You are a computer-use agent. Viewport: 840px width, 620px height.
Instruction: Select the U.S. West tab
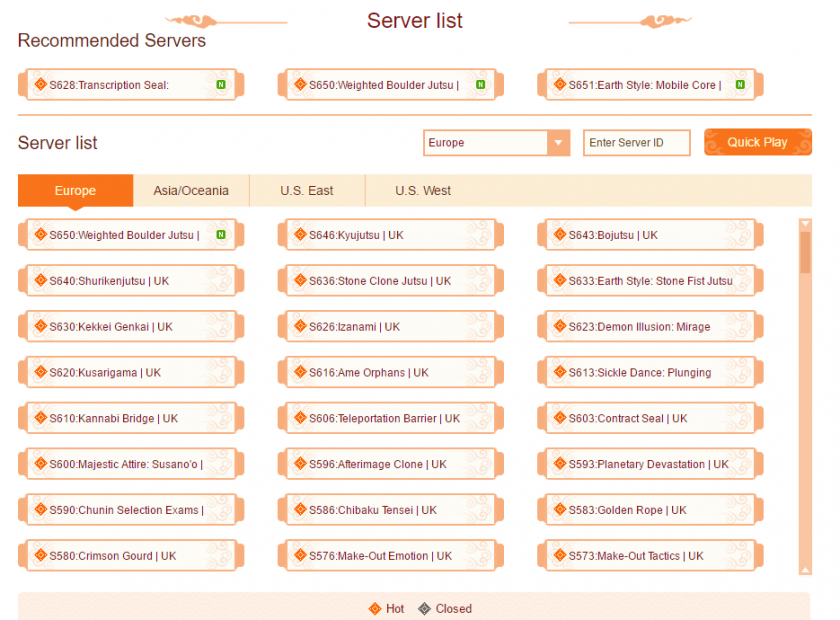click(423, 191)
